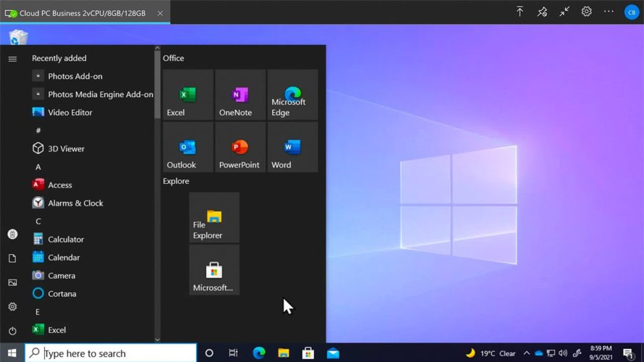Open Cortana circle on taskbar
Viewport: 644px width, 362px height.
209,353
